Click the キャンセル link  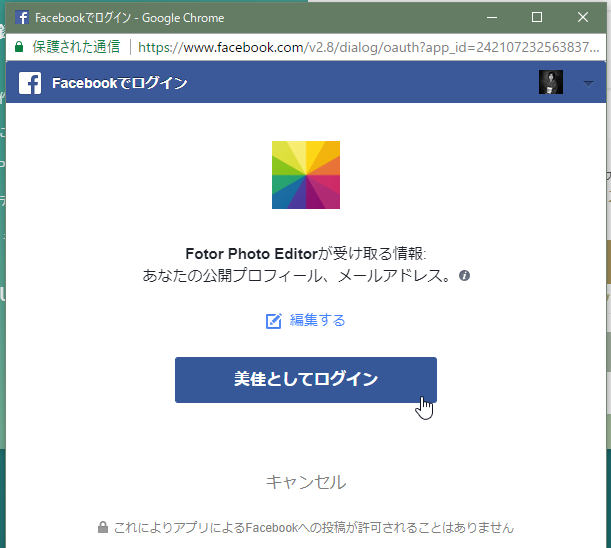click(306, 482)
